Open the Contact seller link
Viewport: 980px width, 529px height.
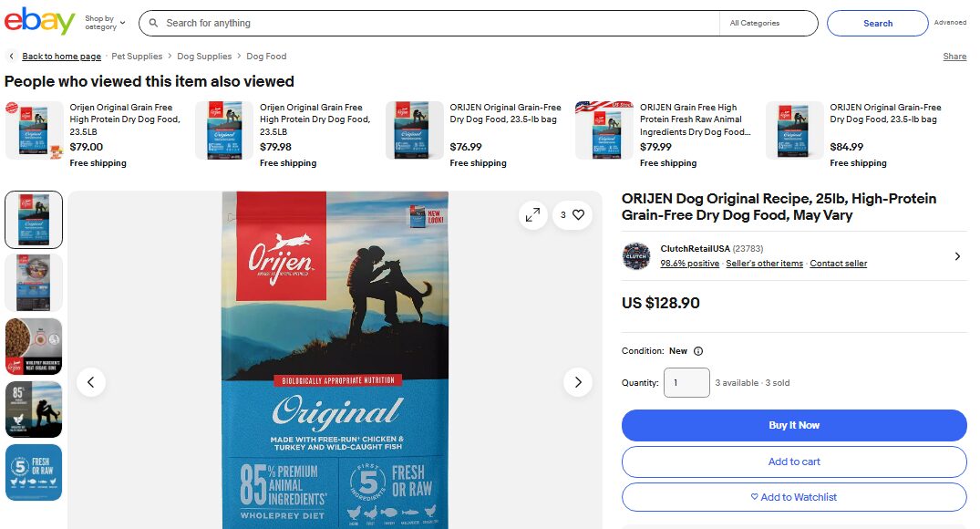(x=838, y=264)
